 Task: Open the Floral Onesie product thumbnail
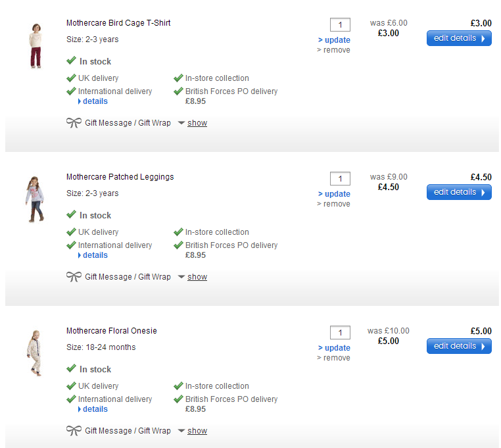(35, 355)
